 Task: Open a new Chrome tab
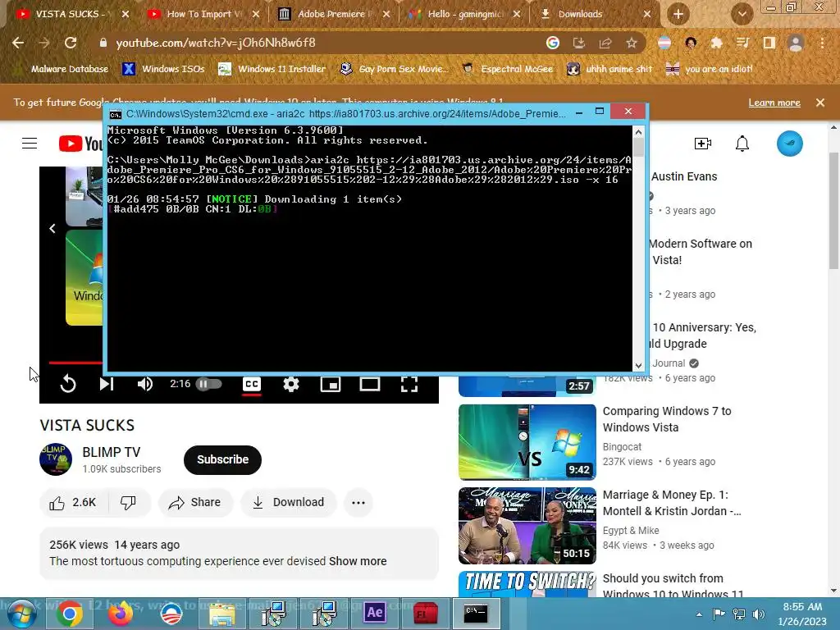[x=678, y=14]
